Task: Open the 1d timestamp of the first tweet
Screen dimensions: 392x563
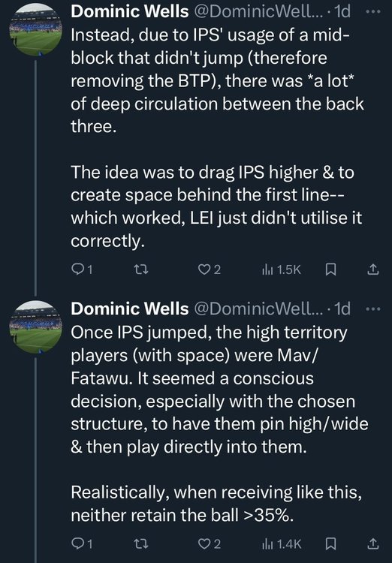Action: pos(342,11)
